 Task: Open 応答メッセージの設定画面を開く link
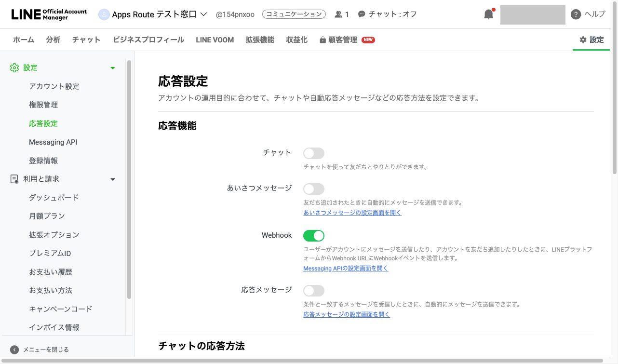coord(347,315)
